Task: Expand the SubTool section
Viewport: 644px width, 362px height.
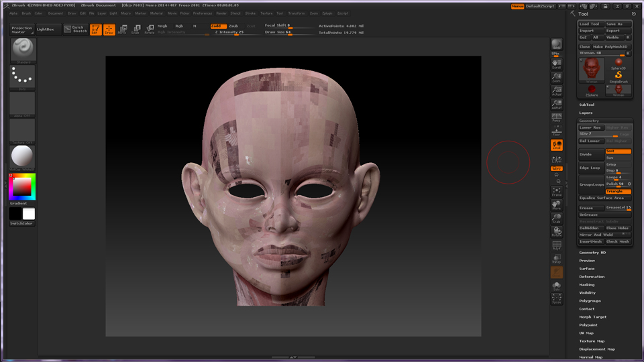Action: click(586, 105)
